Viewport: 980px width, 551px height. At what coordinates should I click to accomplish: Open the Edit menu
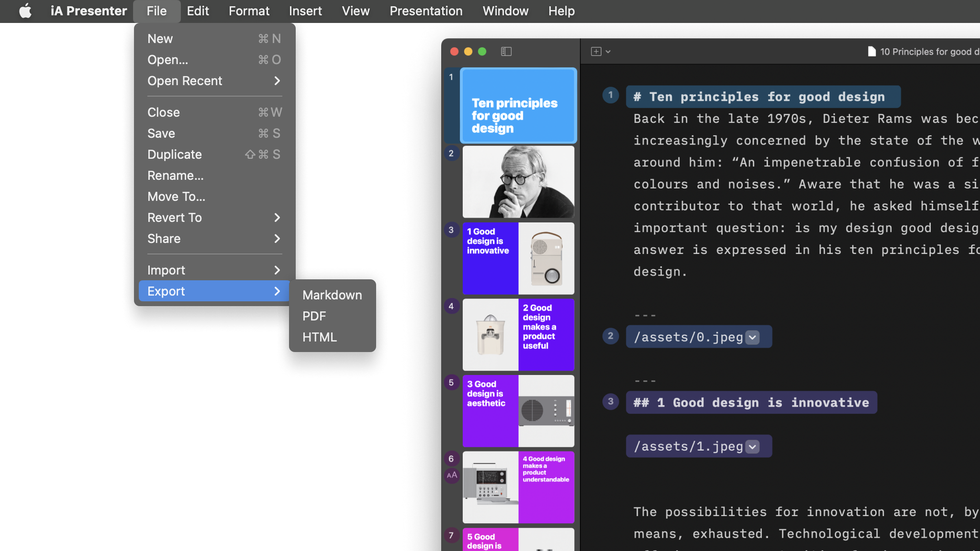(198, 11)
